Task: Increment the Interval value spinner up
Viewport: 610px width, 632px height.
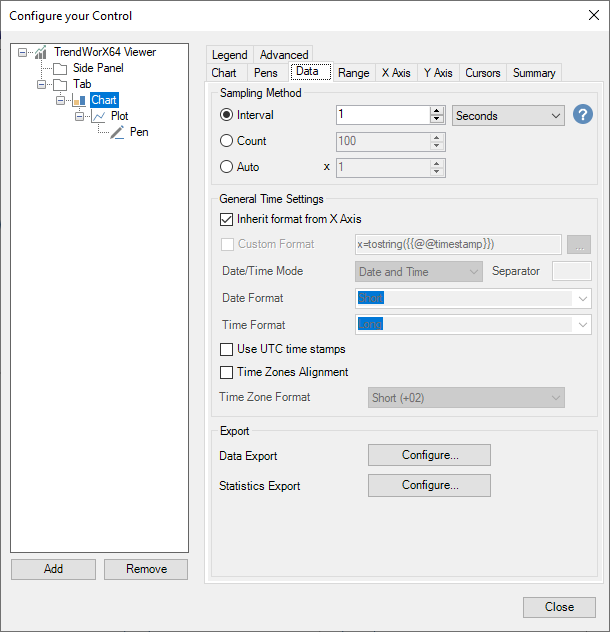Action: point(436,111)
